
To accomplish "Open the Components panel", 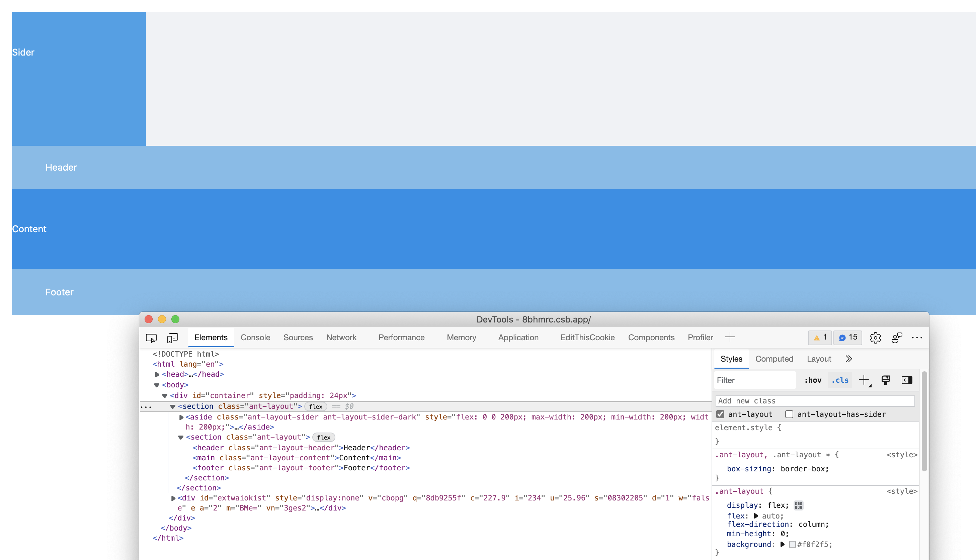I will coord(651,337).
